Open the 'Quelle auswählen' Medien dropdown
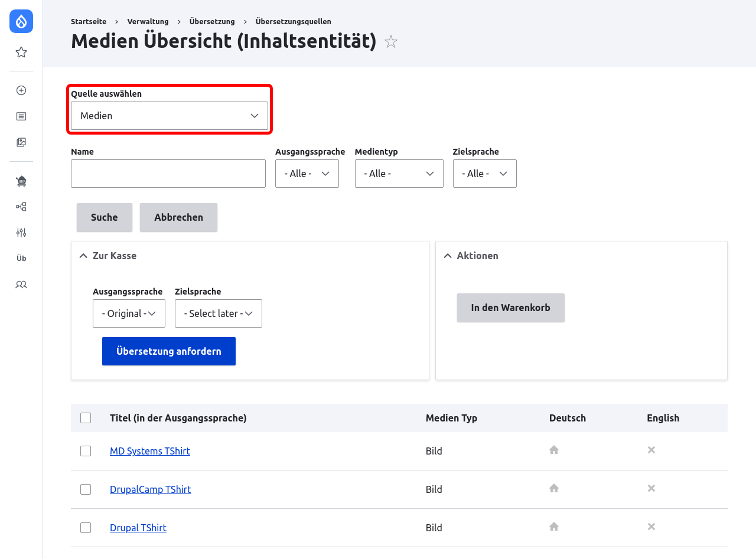The height and width of the screenshot is (559, 756). point(170,116)
